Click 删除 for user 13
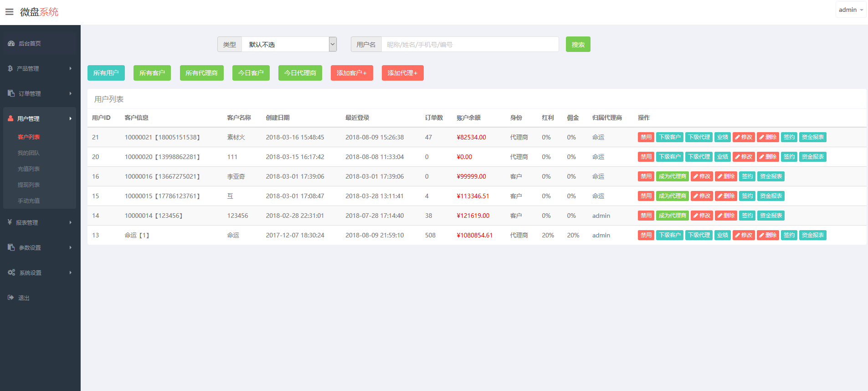 point(768,235)
